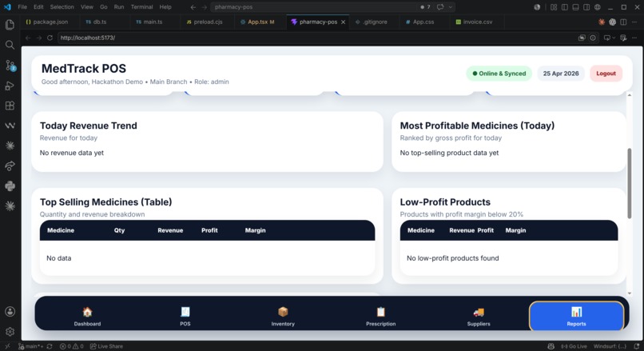The height and width of the screenshot is (351, 644).
Task: Click the POS receipt icon
Action: coord(185,312)
